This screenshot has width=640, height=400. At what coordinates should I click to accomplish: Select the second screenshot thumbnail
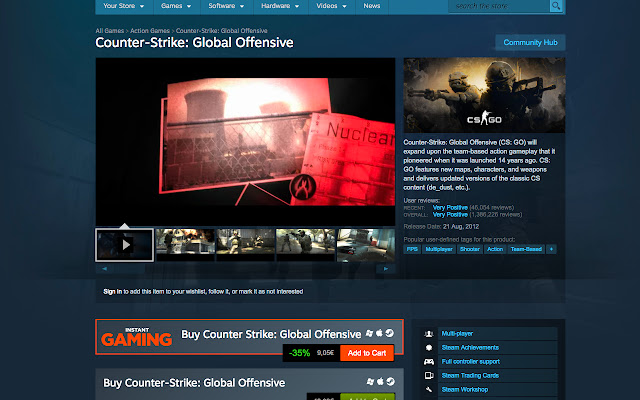(185, 245)
